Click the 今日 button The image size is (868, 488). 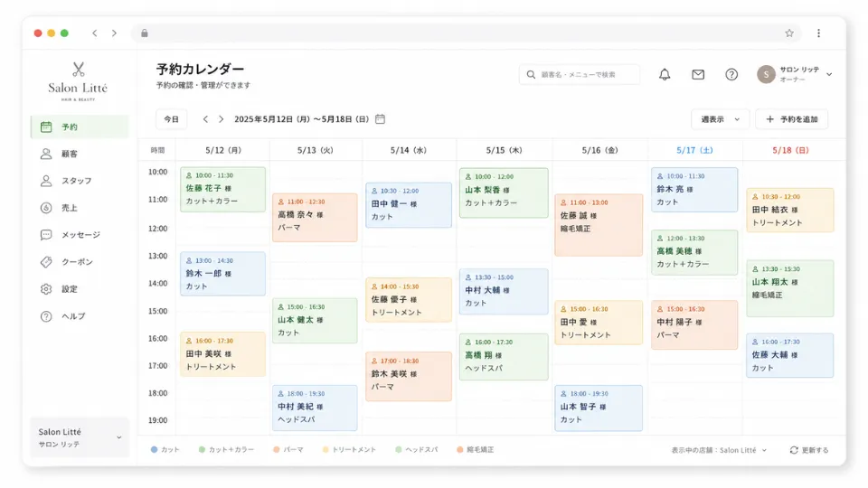pos(172,119)
